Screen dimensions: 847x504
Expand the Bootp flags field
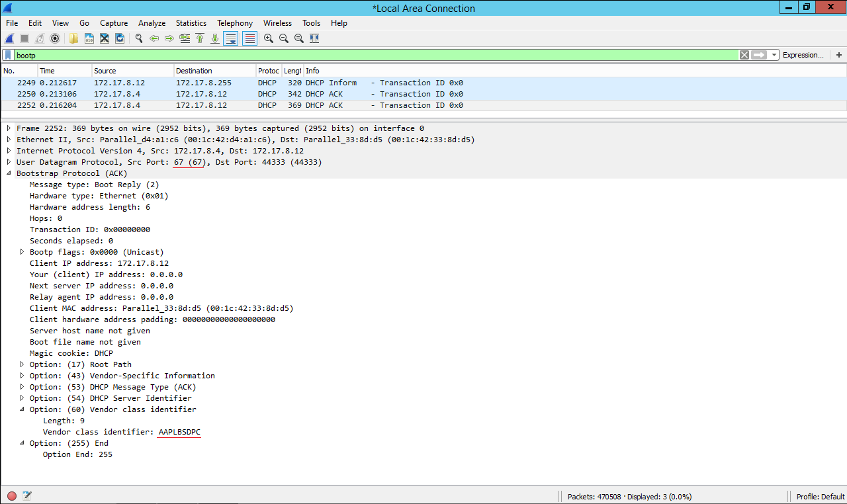pos(22,252)
